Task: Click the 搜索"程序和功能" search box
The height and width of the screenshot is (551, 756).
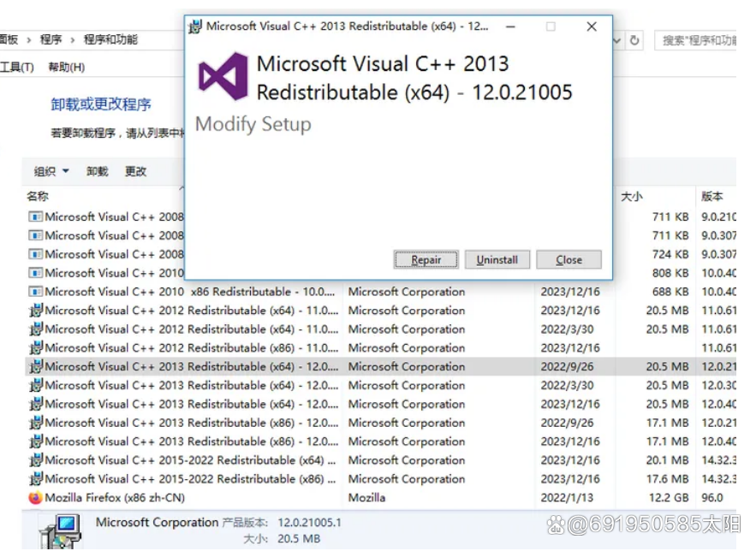Action: pyautogui.click(x=695, y=40)
